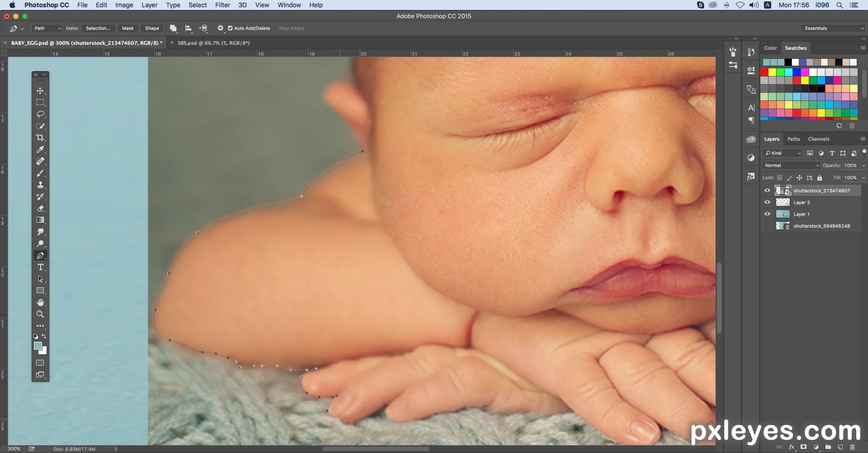Open the Pen tool preset picker arrow

[22, 28]
